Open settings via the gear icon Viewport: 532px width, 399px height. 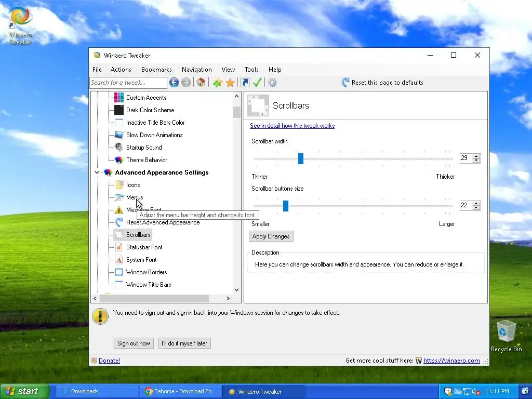click(x=272, y=83)
